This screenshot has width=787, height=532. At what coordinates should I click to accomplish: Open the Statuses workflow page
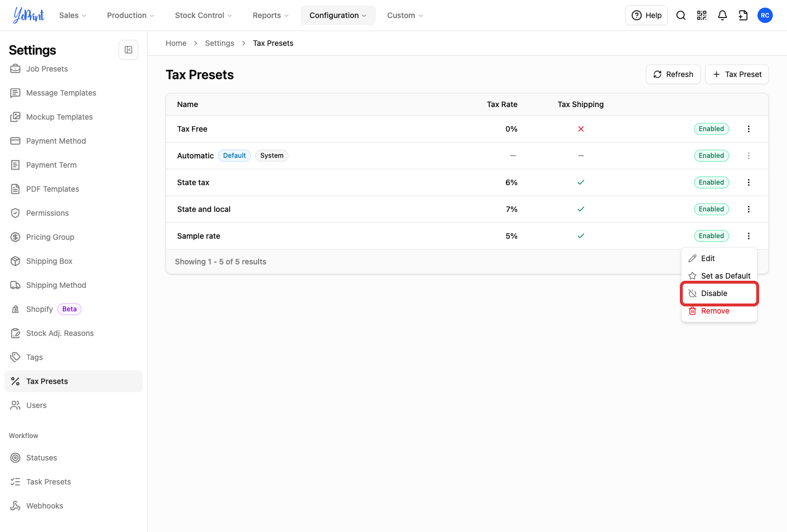73,458
